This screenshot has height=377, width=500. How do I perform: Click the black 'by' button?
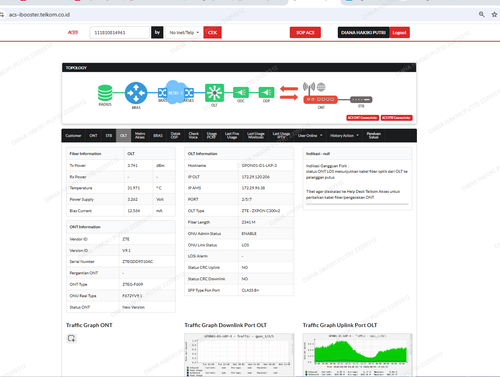pyautogui.click(x=157, y=33)
